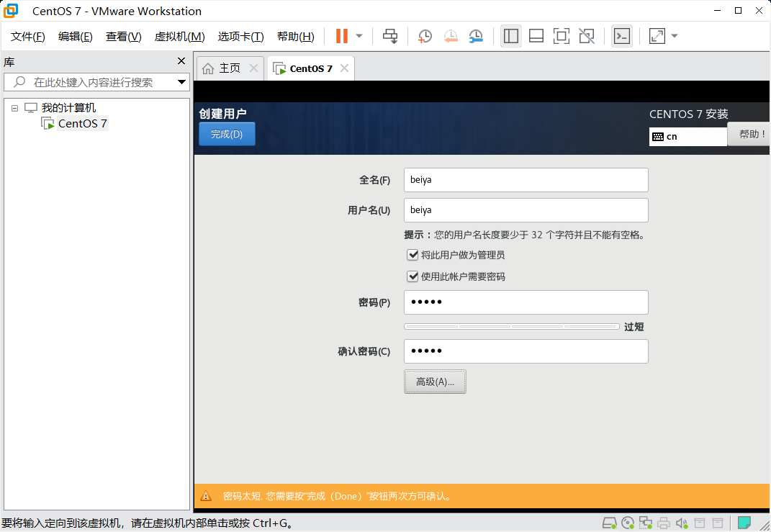Image resolution: width=771 pixels, height=532 pixels.
Task: Select CentOS 7 in the library tree
Action: (x=83, y=123)
